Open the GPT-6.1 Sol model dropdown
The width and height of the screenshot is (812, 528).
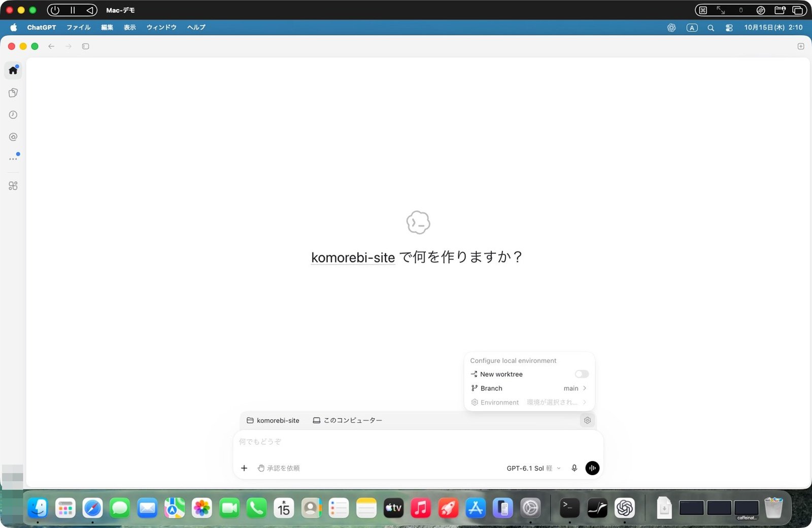533,468
